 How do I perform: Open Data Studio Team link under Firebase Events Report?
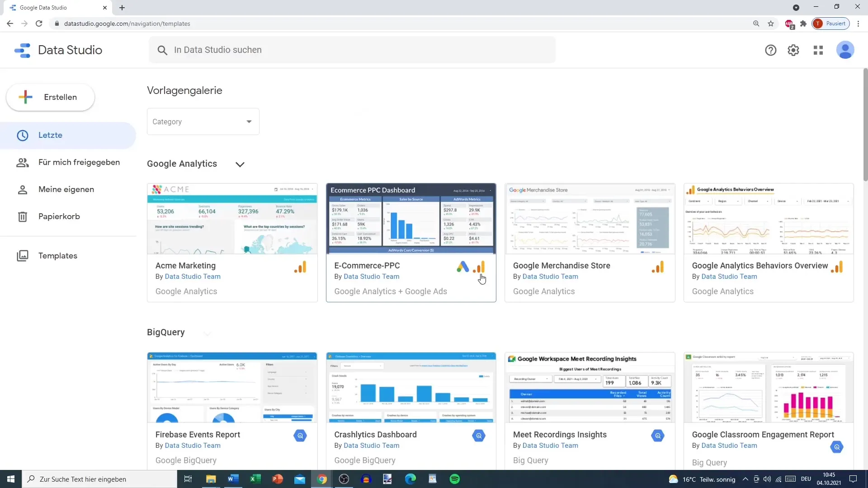(x=193, y=446)
